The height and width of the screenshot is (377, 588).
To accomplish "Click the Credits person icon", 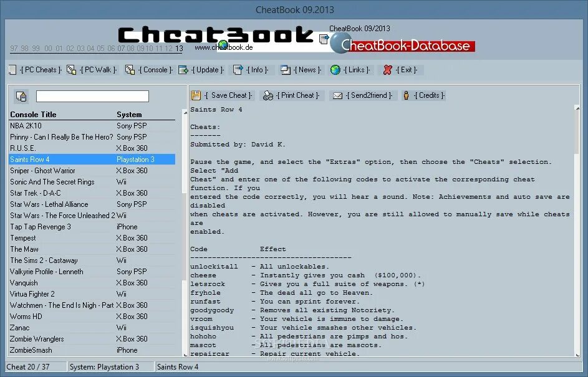I will (x=406, y=95).
